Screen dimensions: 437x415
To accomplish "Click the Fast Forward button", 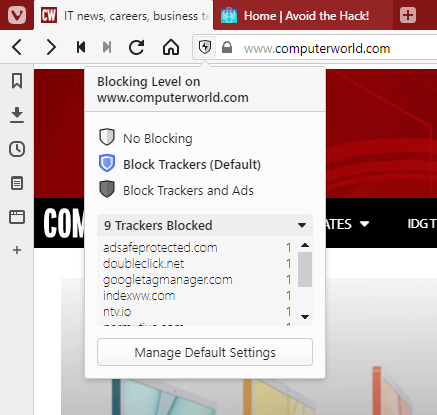I will point(107,47).
